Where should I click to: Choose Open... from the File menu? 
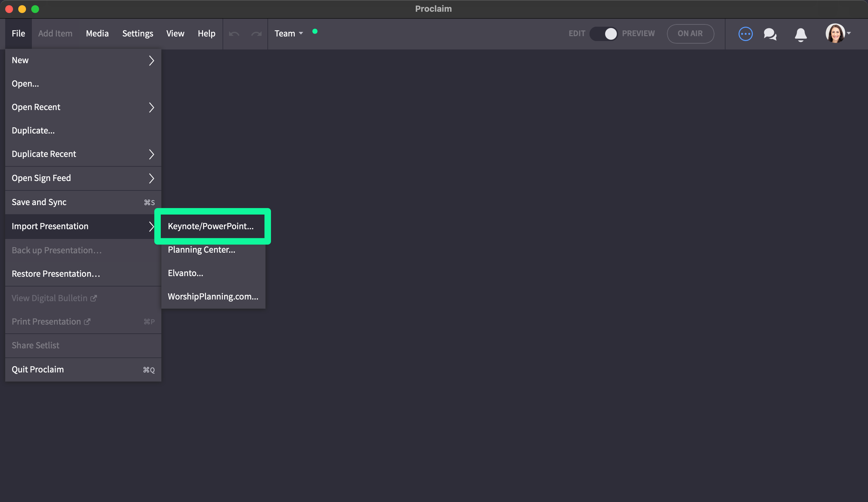pos(83,84)
